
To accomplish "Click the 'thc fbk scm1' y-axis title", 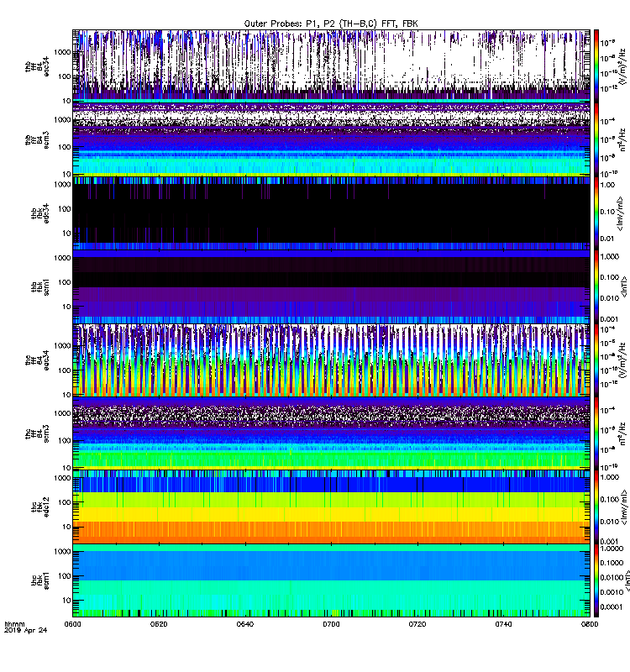I will click(x=40, y=580).
